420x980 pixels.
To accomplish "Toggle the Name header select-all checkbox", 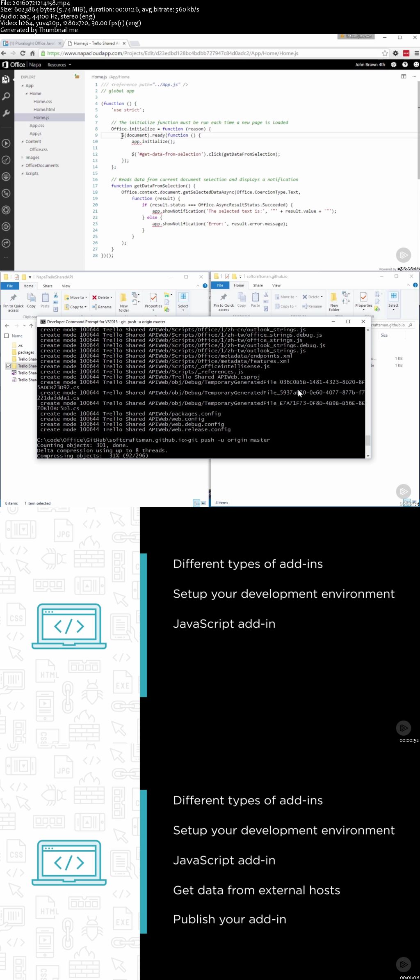I will point(6,336).
